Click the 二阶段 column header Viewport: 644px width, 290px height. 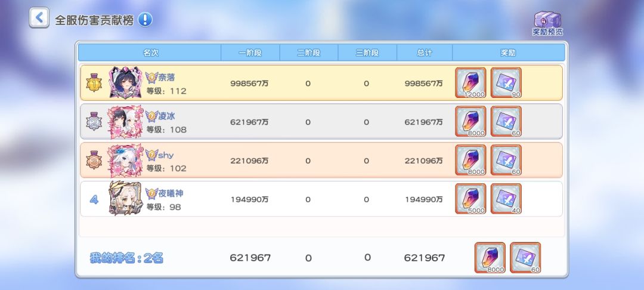tap(309, 53)
